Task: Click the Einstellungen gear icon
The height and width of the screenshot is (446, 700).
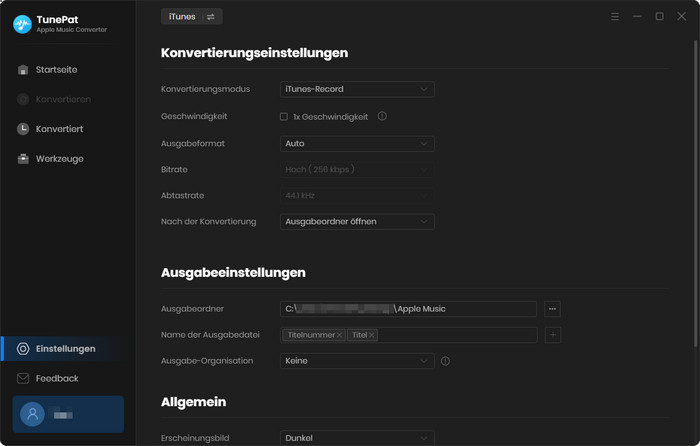Action: [23, 349]
